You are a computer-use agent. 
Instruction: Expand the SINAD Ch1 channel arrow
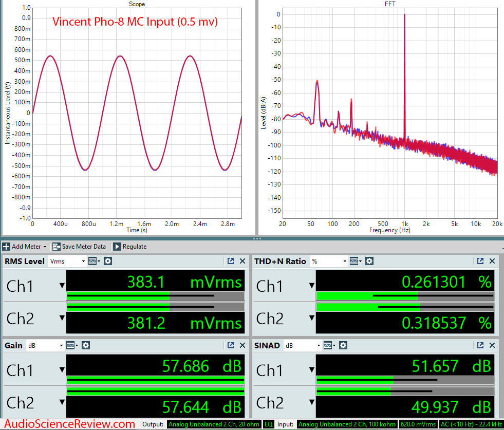pyautogui.click(x=311, y=369)
